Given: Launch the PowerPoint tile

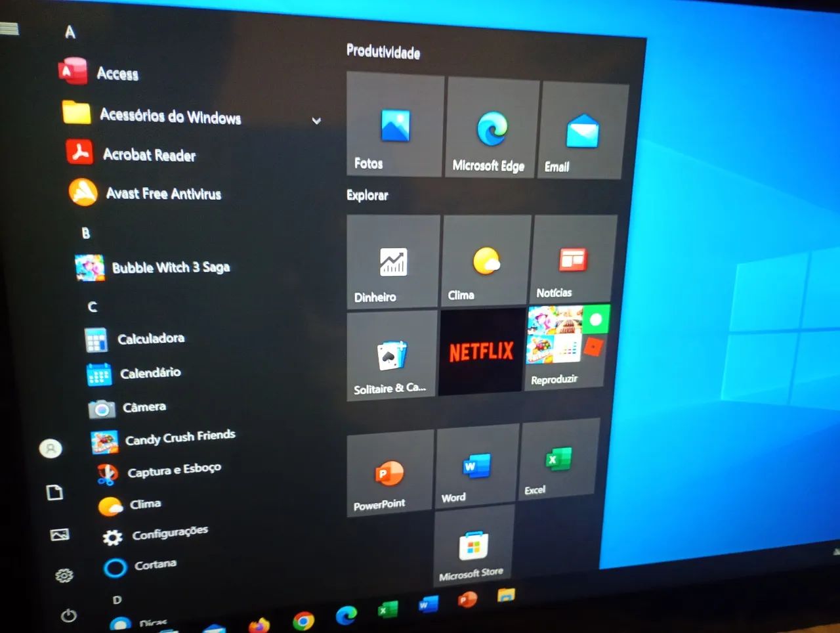Looking at the screenshot, I should [390, 473].
